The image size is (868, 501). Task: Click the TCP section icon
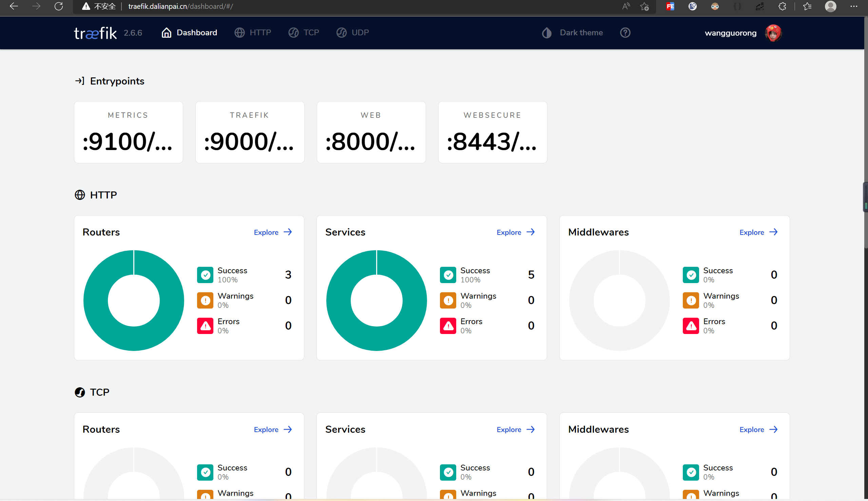click(x=80, y=392)
